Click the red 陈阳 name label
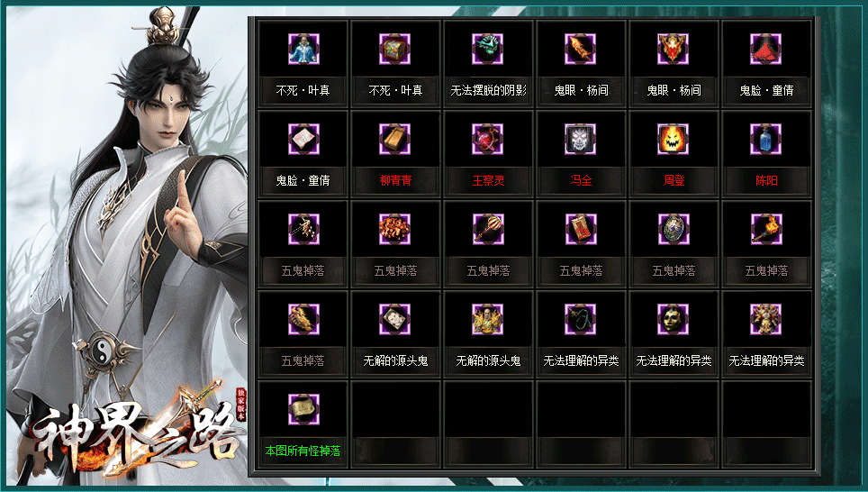Viewport: 868px width, 492px height. point(766,180)
